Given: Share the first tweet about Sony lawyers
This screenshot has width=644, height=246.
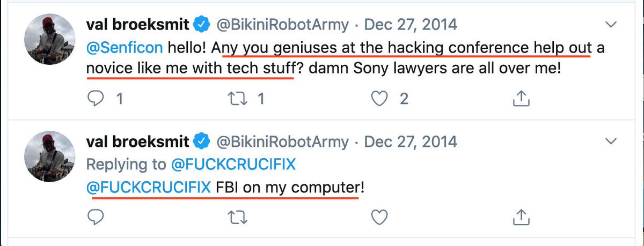Looking at the screenshot, I should point(522,99).
